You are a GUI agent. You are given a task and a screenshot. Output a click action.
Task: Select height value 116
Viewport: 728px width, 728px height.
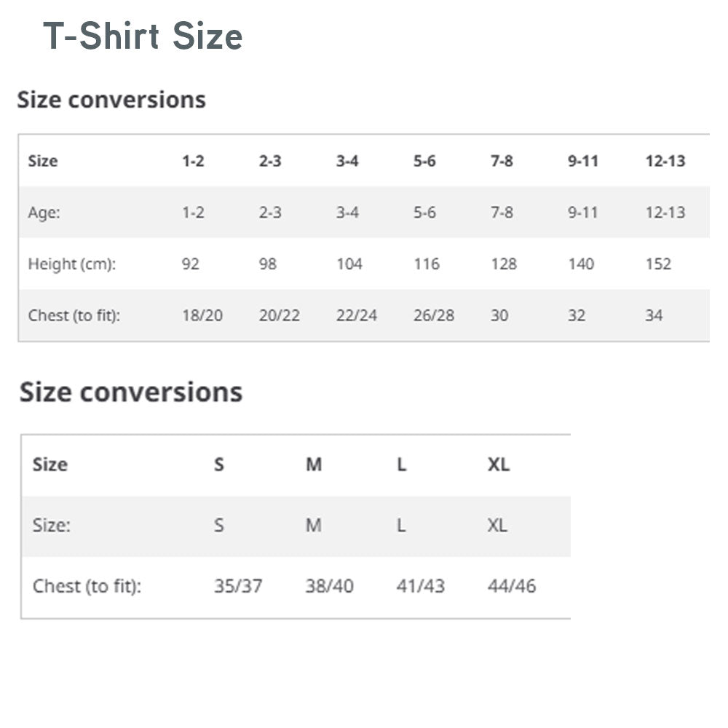coord(426,264)
